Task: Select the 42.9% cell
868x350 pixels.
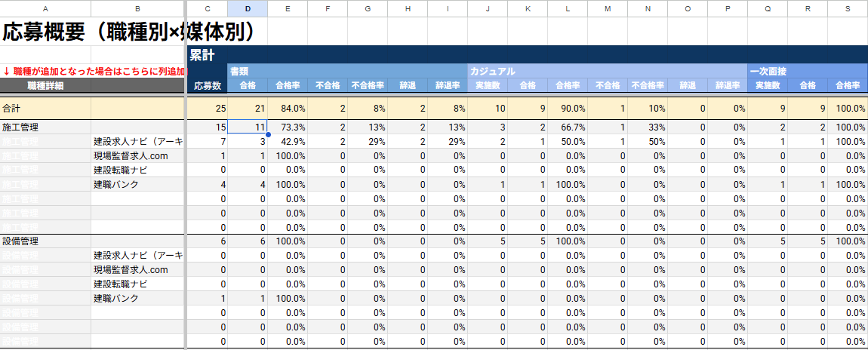Action: tap(288, 142)
